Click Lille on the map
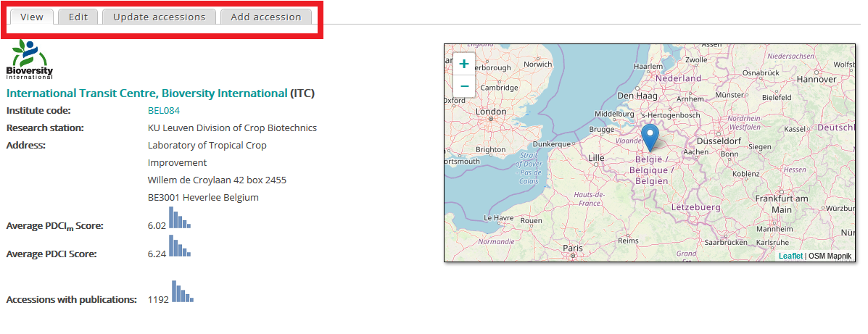868x334 pixels. tap(596, 158)
